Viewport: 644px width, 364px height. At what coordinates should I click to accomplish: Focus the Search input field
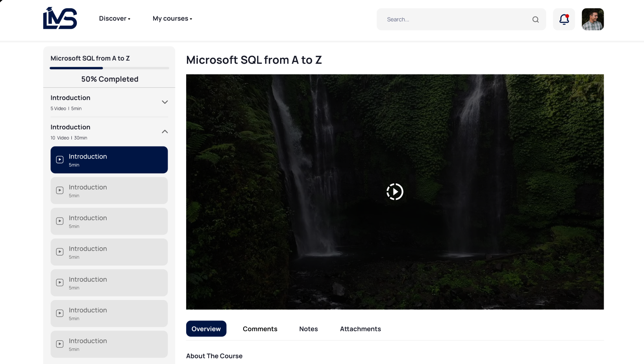coord(454,19)
